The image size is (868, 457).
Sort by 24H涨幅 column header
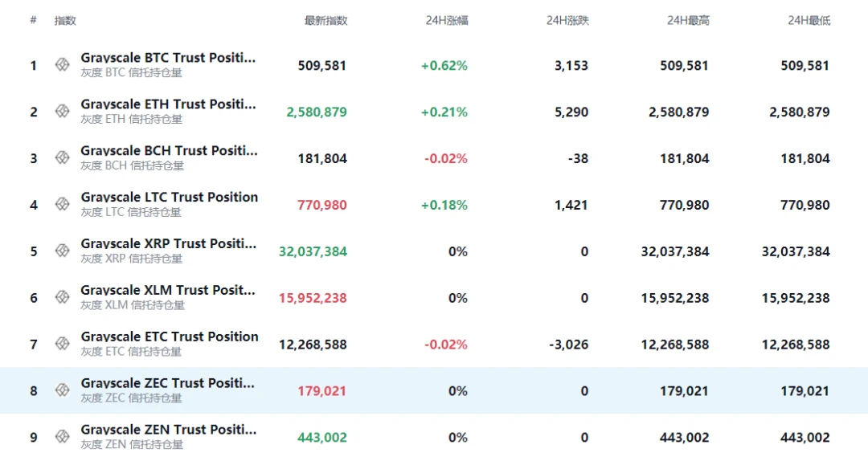pyautogui.click(x=446, y=21)
